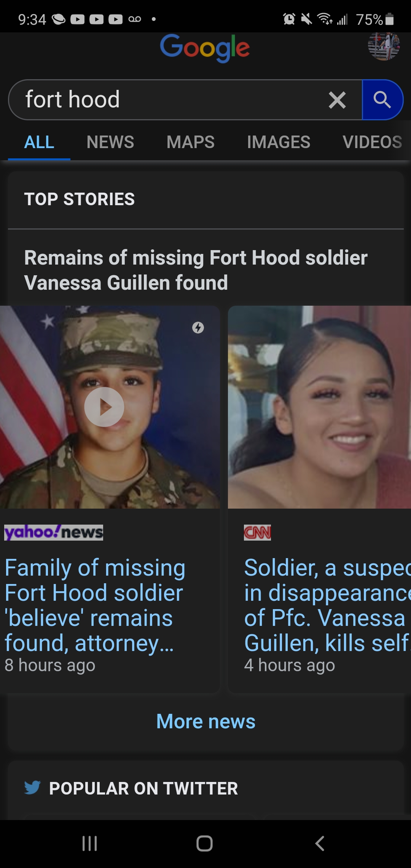Select the VIDEOS tab

coord(372,142)
